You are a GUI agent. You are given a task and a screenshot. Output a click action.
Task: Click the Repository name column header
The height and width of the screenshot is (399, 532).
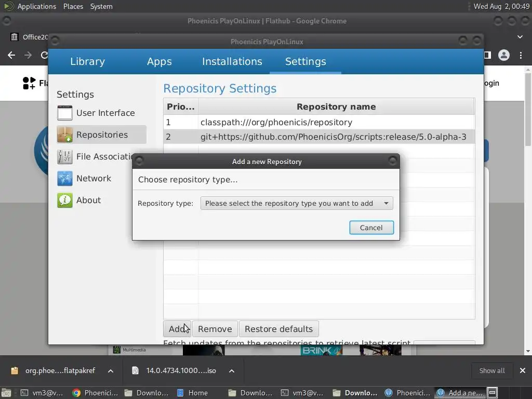pos(336,107)
